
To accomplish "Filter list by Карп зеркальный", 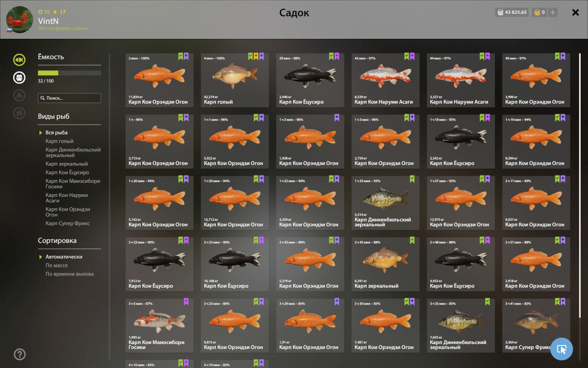I will 67,164.
